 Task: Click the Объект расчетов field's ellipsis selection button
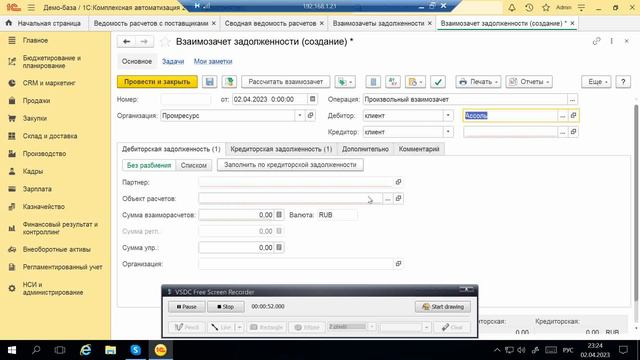pos(387,199)
